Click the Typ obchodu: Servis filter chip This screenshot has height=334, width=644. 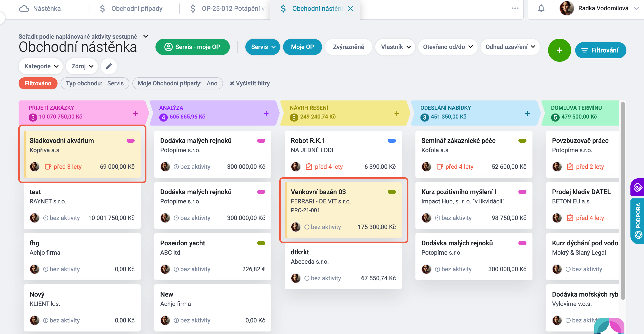pos(95,83)
